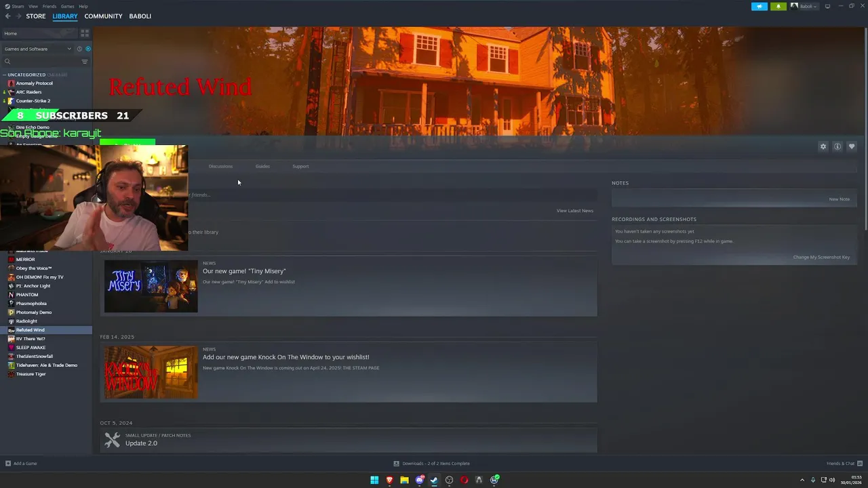Image resolution: width=868 pixels, height=488 pixels.
Task: Open the 'Our new game! Tiny Misery' headline
Action: (x=244, y=271)
